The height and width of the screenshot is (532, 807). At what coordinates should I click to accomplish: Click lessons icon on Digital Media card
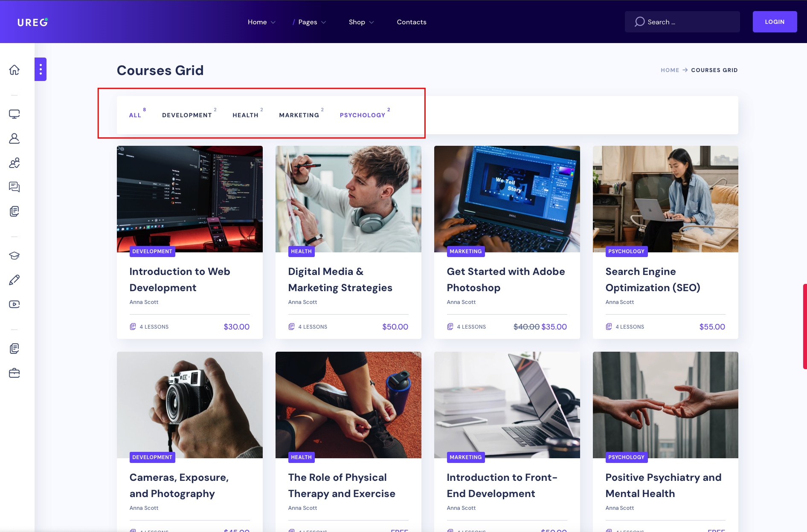pos(291,327)
